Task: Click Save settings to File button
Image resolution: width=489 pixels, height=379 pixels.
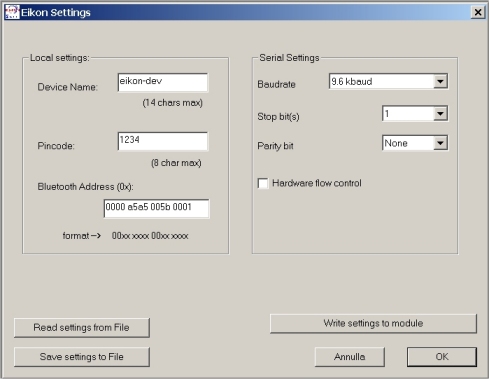Action: tap(82, 357)
